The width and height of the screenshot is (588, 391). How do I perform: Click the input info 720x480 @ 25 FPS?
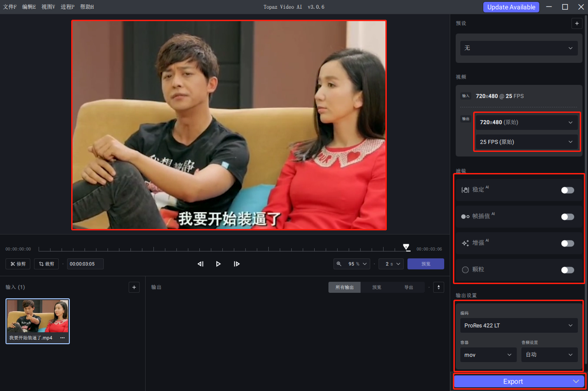click(x=500, y=96)
